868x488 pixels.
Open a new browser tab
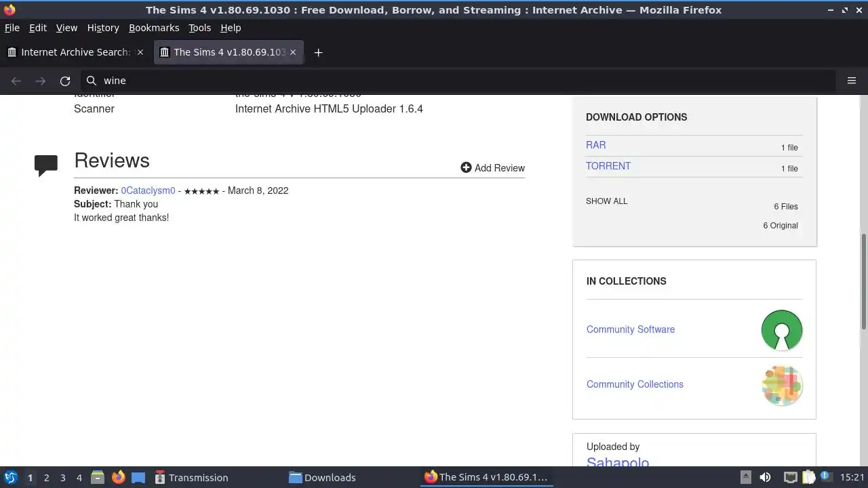pyautogui.click(x=318, y=52)
